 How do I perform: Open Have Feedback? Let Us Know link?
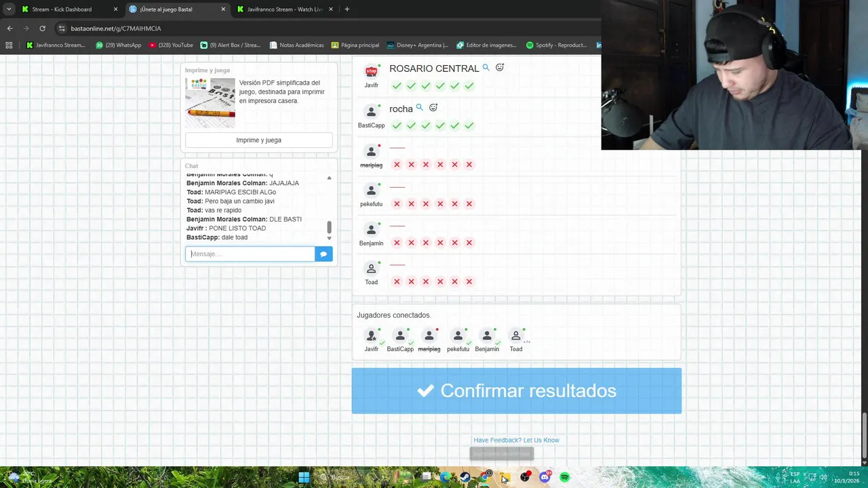(516, 440)
